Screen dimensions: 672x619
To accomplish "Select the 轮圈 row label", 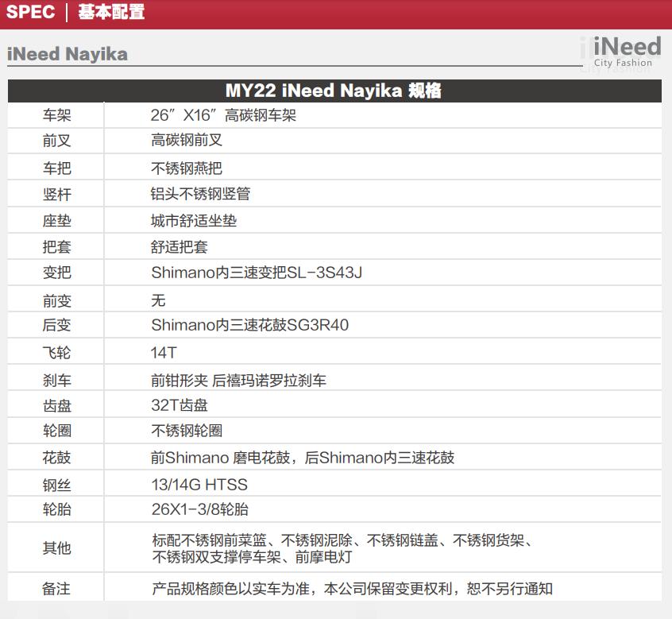I will coord(56,431).
